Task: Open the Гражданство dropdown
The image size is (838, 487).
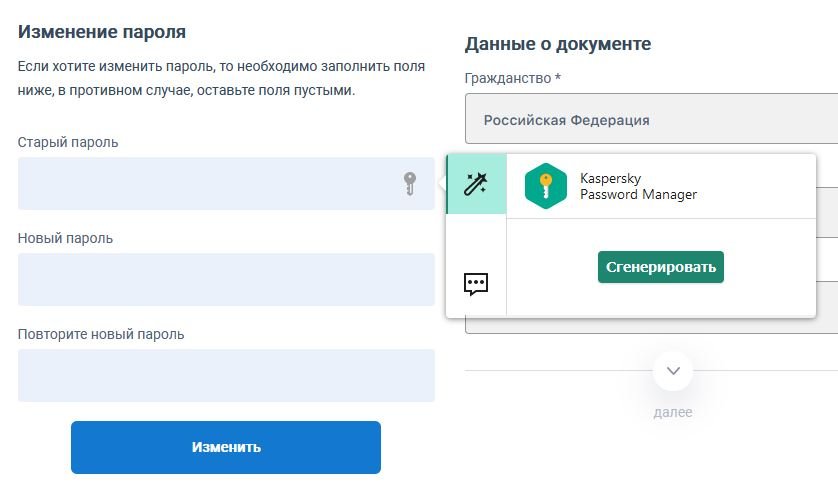Action: click(x=650, y=120)
